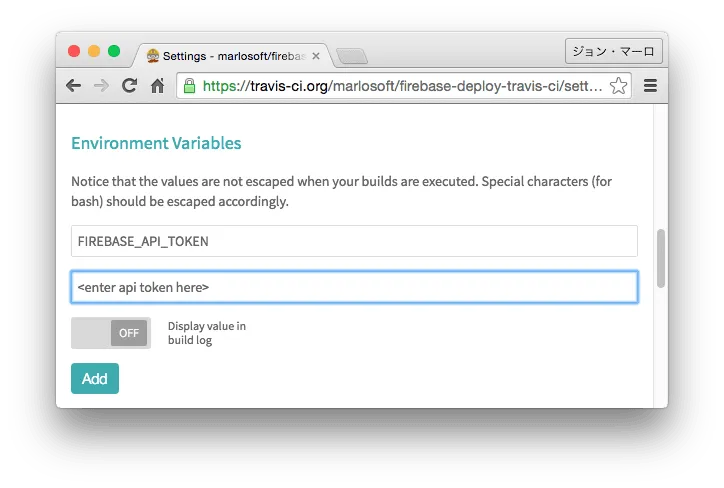
Task: Close the Settings tab
Action: [316, 56]
